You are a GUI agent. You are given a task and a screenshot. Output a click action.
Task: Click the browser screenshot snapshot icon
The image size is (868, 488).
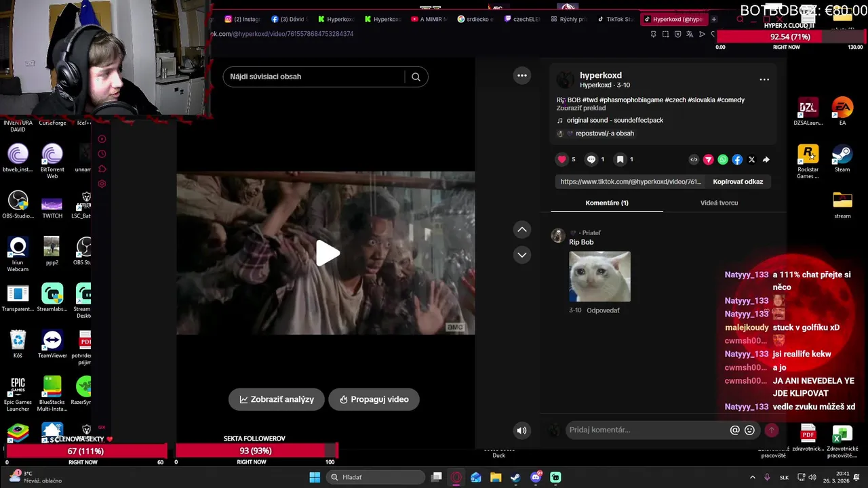coord(665,34)
